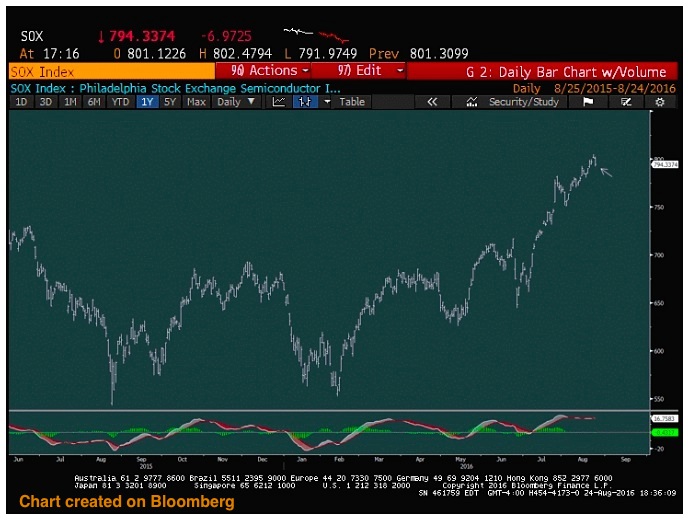Click the price change -6.9725
Image resolution: width=692 pixels, height=521 pixels.
(x=226, y=36)
